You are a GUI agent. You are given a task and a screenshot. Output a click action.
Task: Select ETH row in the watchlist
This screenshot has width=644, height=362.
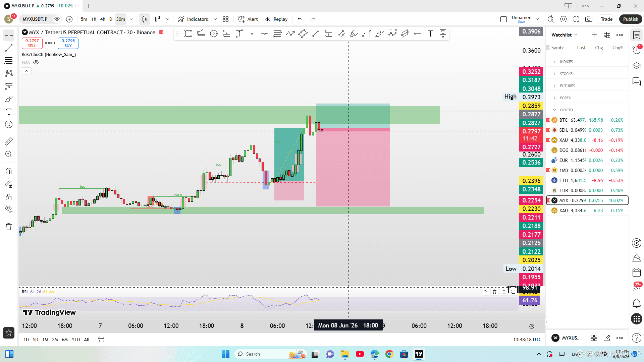pyautogui.click(x=587, y=180)
